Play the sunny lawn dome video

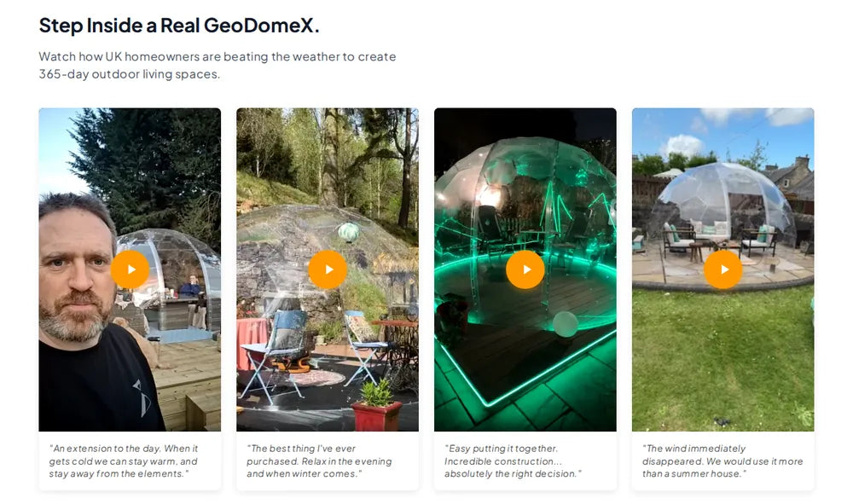[x=723, y=269]
